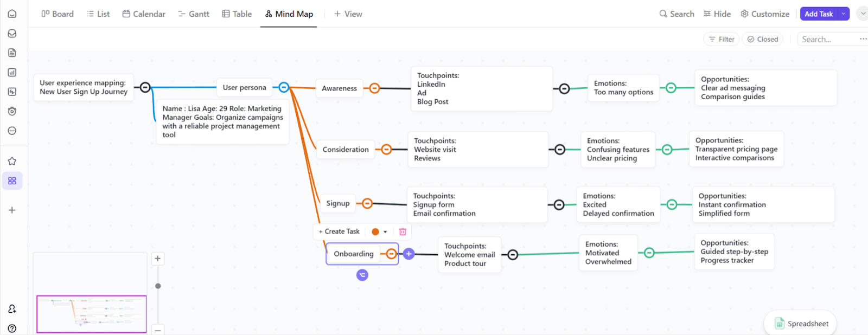
Task: Open the help question mark icon
Action: click(x=12, y=328)
